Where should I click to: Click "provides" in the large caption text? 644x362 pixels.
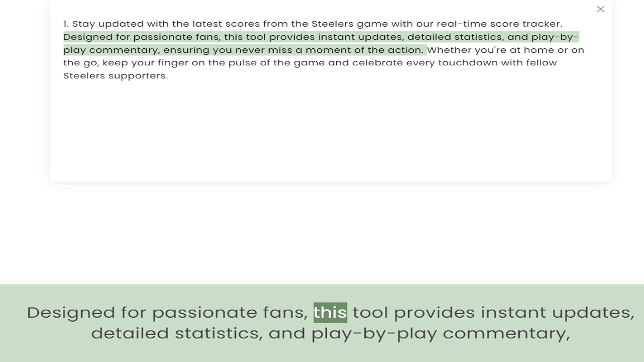pyautogui.click(x=434, y=313)
